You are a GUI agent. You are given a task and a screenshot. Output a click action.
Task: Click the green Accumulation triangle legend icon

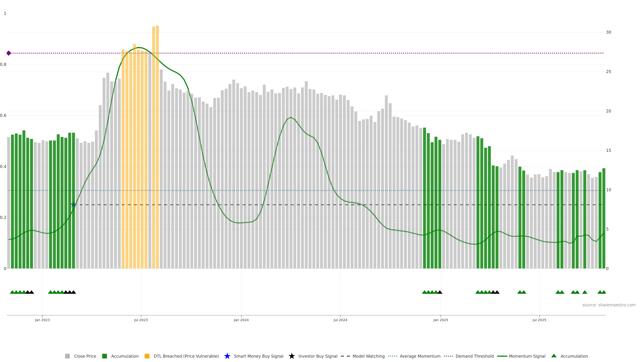[554, 356]
